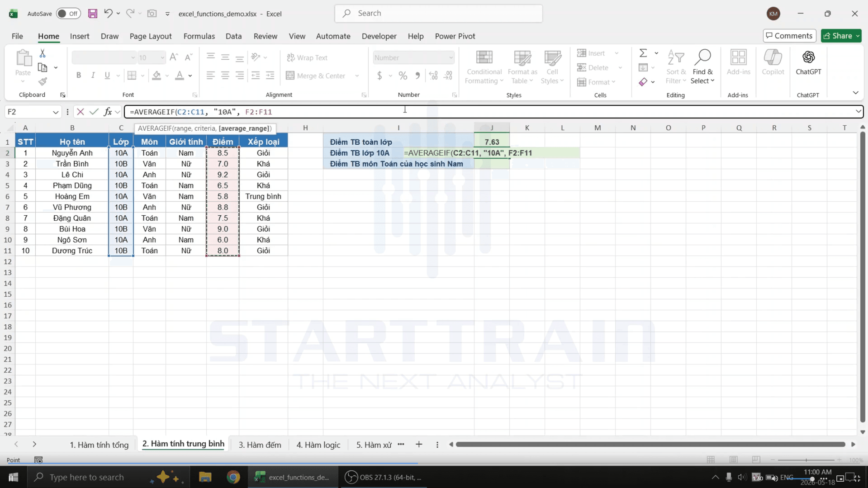Open the ChatGPT add-in icon
Viewport: 868px width, 488px height.
[808, 57]
